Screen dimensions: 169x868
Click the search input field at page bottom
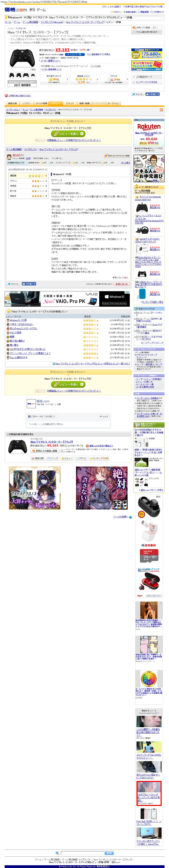point(82,853)
